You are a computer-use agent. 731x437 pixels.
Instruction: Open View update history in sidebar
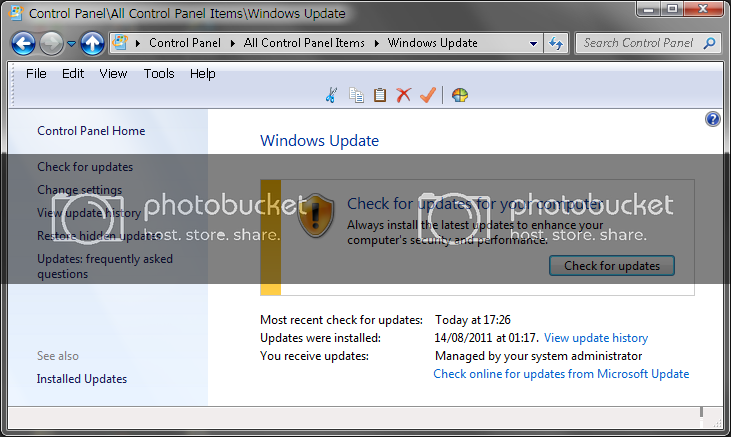click(89, 213)
